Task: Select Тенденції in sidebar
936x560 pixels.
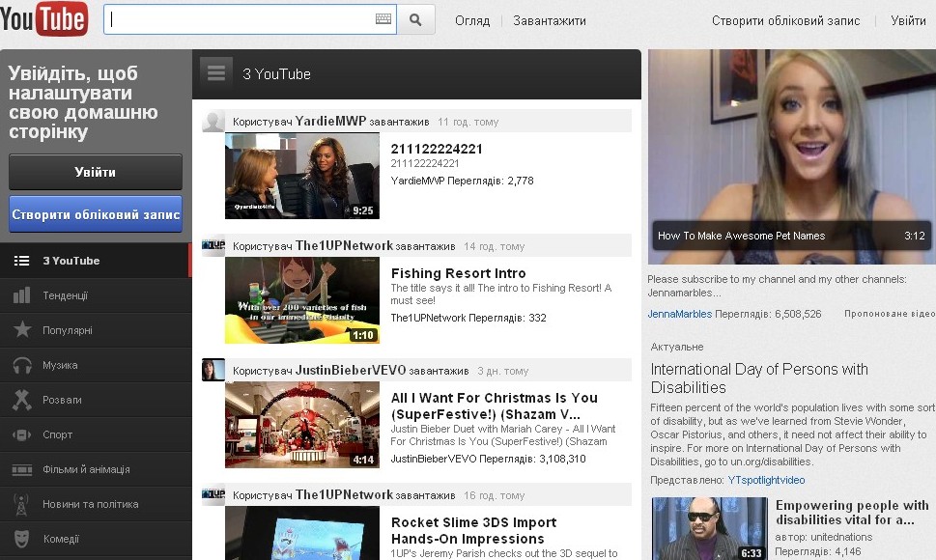Action: 96,295
